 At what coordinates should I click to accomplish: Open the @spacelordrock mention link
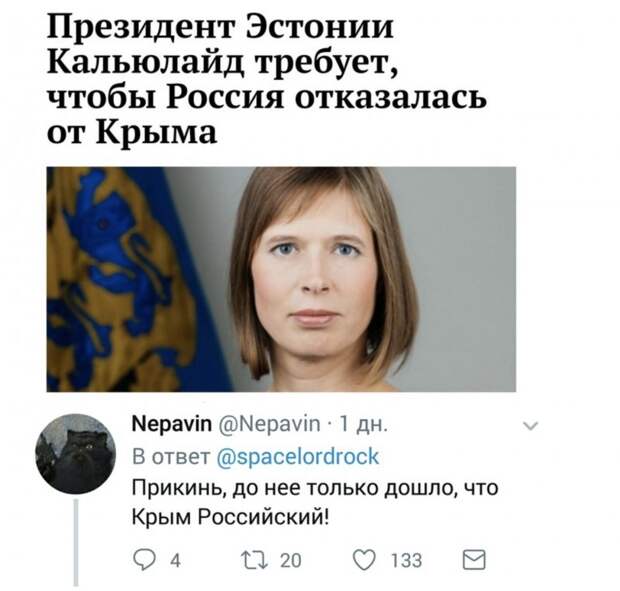298,457
